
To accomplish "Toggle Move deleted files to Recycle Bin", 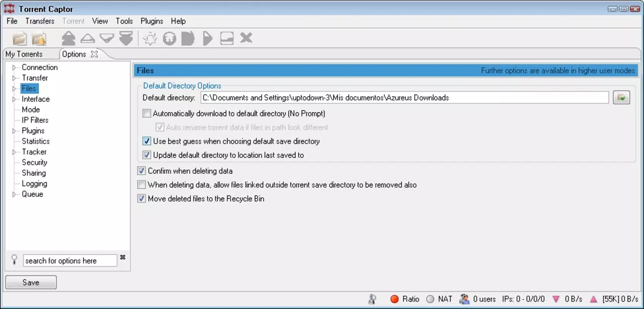I will coord(142,199).
